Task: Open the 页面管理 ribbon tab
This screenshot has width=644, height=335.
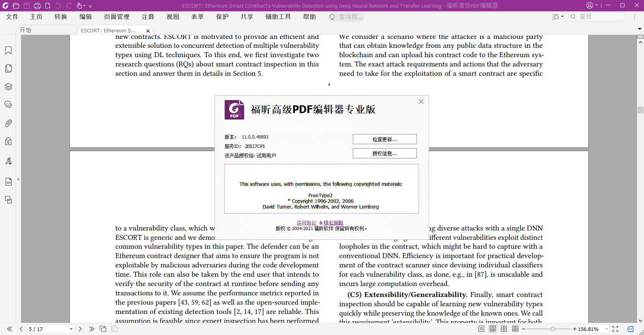Action: pos(117,17)
